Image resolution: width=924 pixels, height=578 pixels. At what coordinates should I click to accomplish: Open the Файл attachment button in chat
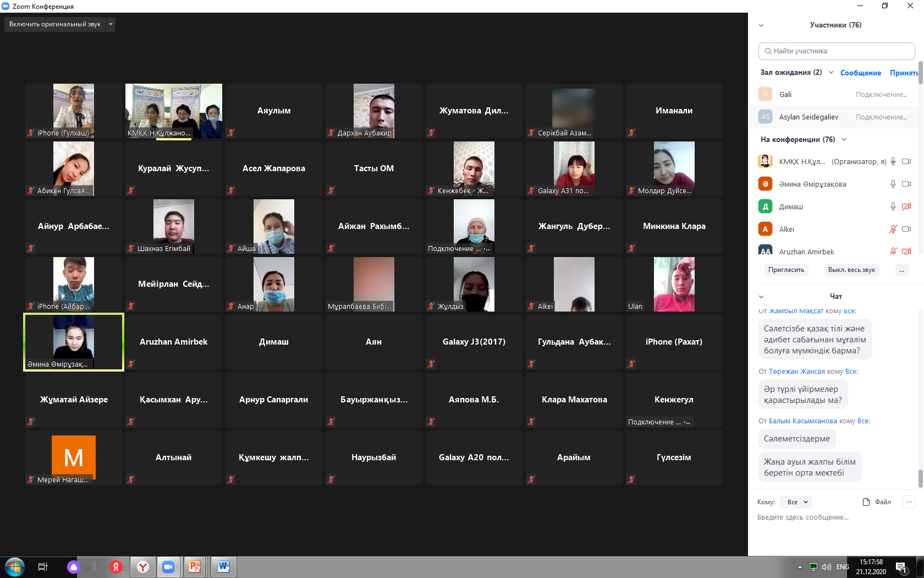click(x=877, y=502)
